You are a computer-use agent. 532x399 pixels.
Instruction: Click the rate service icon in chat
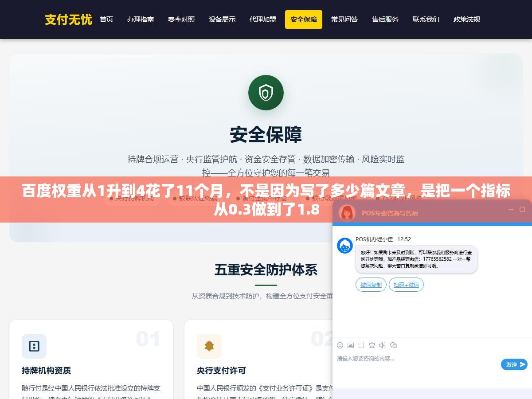coord(372,345)
